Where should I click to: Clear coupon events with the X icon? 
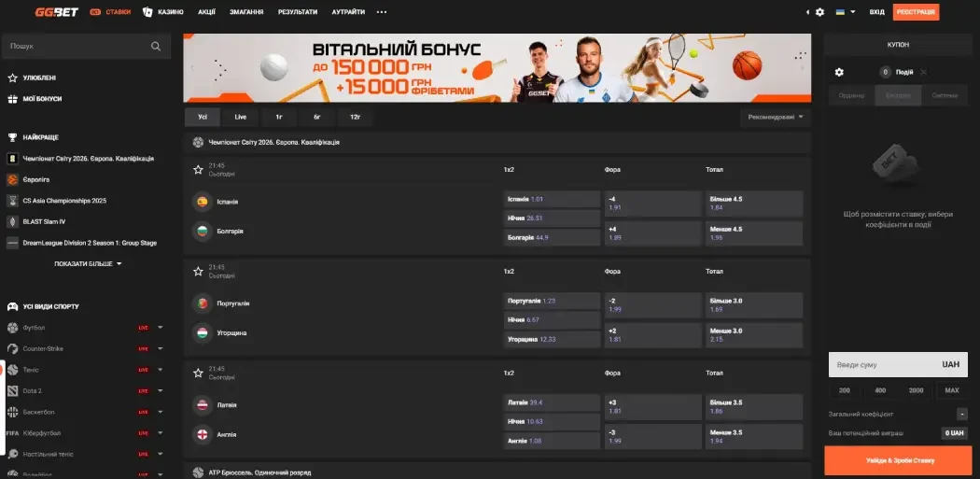[x=923, y=72]
